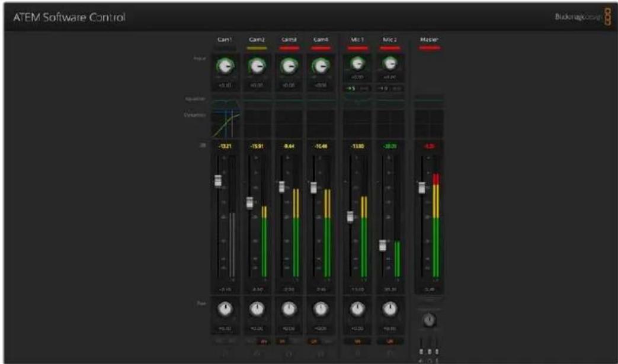
Task: Grab the Cam2 channel fader handle
Action: [x=249, y=202]
